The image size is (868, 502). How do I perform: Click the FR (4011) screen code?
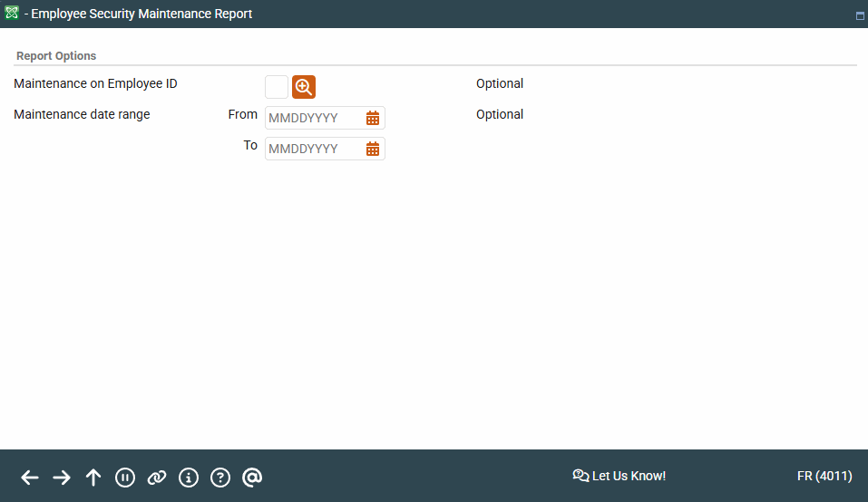(x=824, y=476)
